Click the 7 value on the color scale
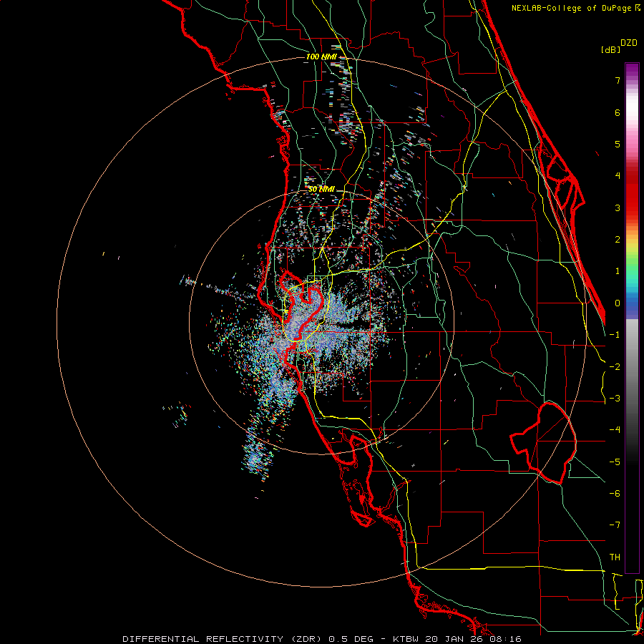The height and width of the screenshot is (644, 644). click(x=617, y=80)
